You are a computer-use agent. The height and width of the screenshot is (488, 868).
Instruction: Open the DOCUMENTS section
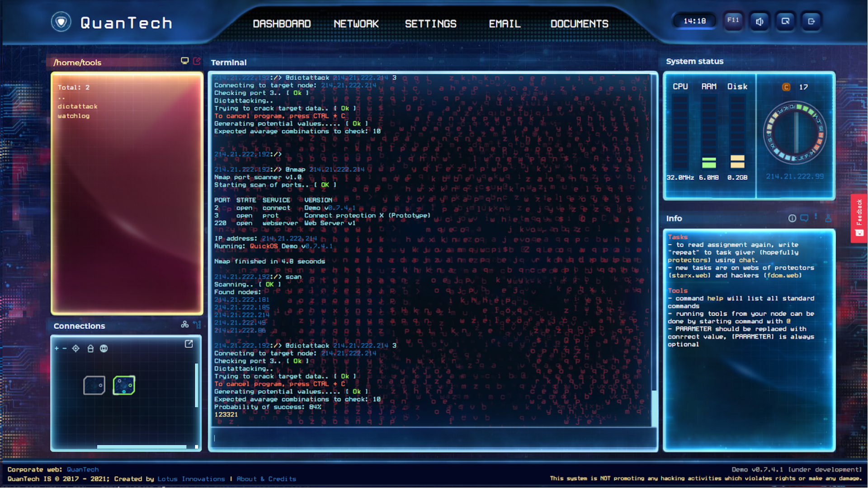pos(579,24)
